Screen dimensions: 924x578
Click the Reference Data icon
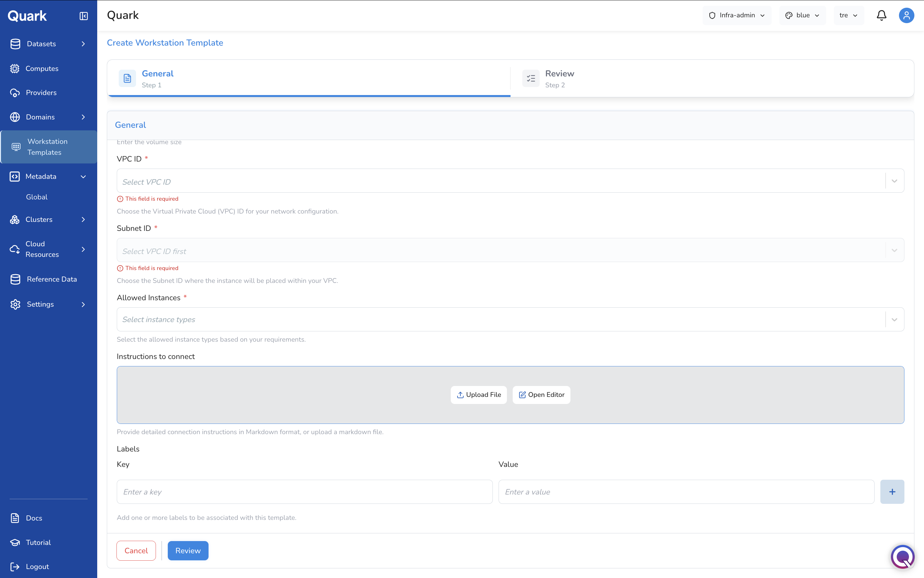(15, 279)
